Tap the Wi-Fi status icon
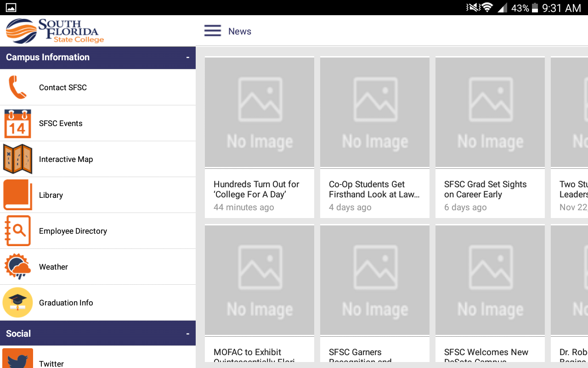Screen dimensions: 588x368 (x=487, y=7)
